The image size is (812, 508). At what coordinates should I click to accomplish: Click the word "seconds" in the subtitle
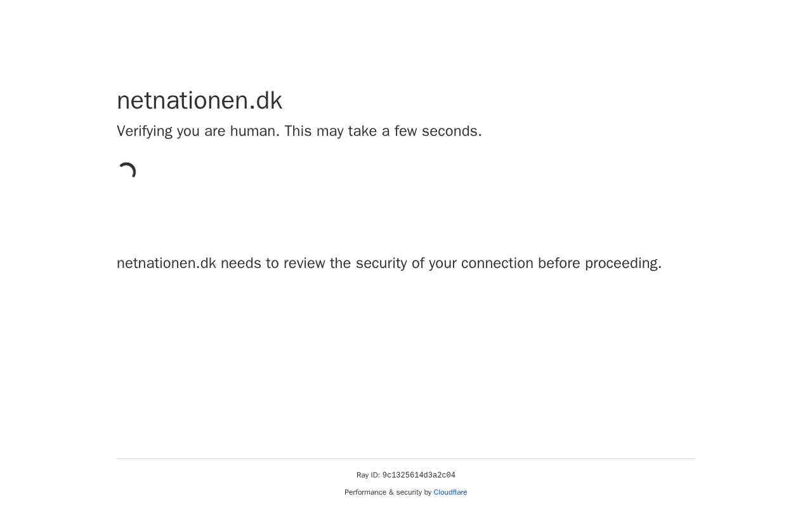tap(452, 131)
